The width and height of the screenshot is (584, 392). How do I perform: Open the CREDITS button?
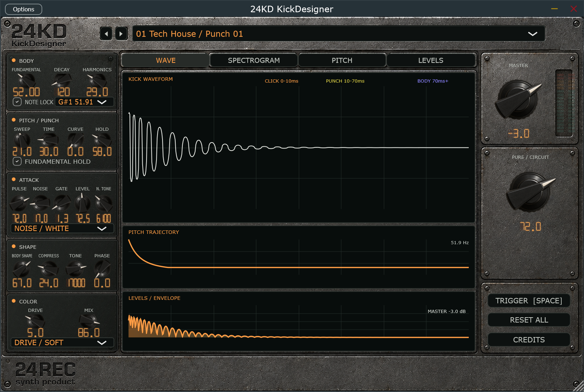(529, 340)
